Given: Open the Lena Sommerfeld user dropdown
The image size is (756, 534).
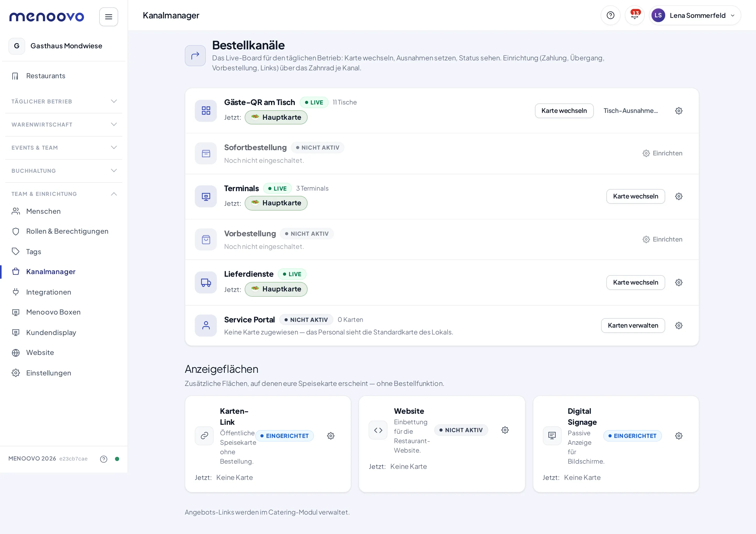Looking at the screenshot, I should click(x=695, y=15).
